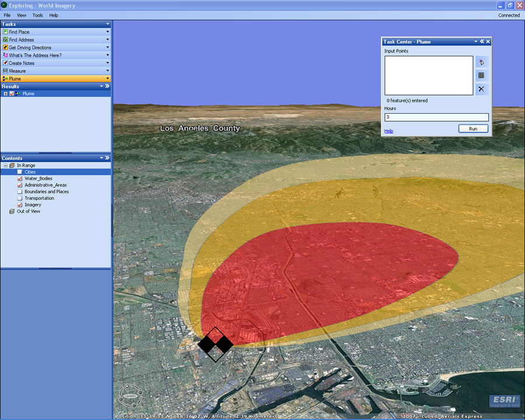Click the Exploring app globe icon in title bar
This screenshot has height=420, width=525.
[x=4, y=5]
